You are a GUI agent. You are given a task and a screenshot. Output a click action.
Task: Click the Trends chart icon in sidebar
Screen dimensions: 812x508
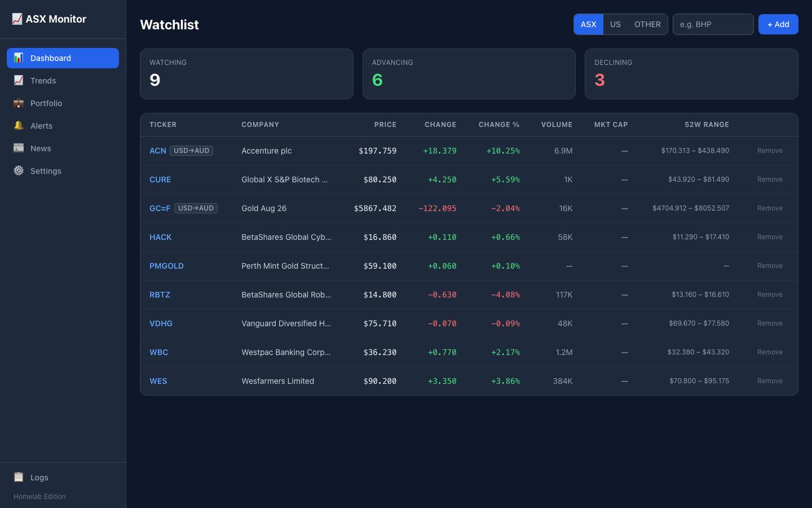coord(19,81)
